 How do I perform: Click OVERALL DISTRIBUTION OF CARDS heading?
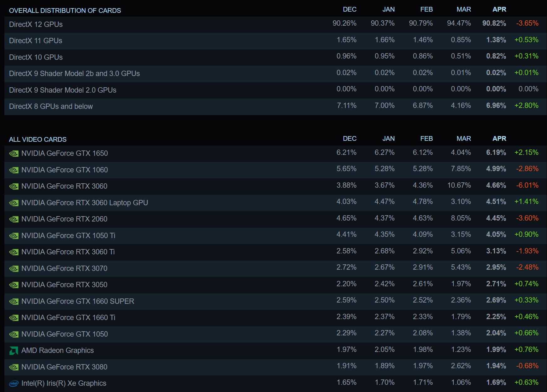click(x=65, y=11)
